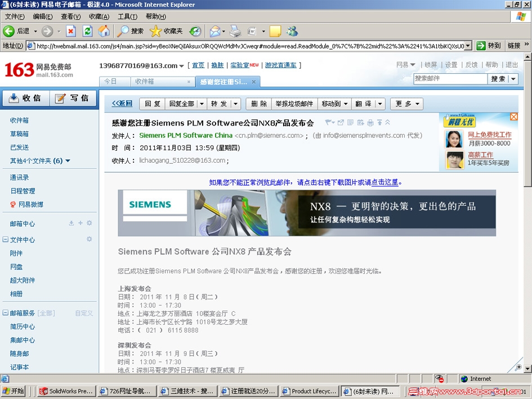Pin email to top arrow icon
The width and height of the screenshot is (532, 399).
[x=379, y=122]
